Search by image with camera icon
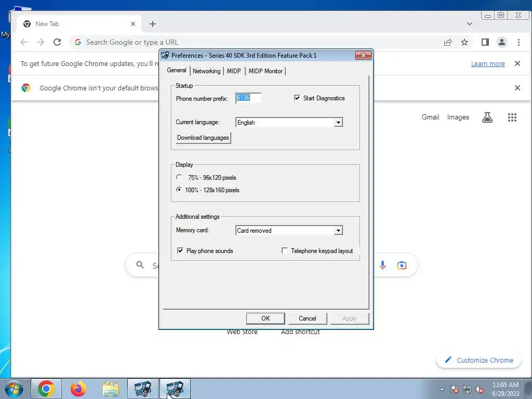 [402, 265]
